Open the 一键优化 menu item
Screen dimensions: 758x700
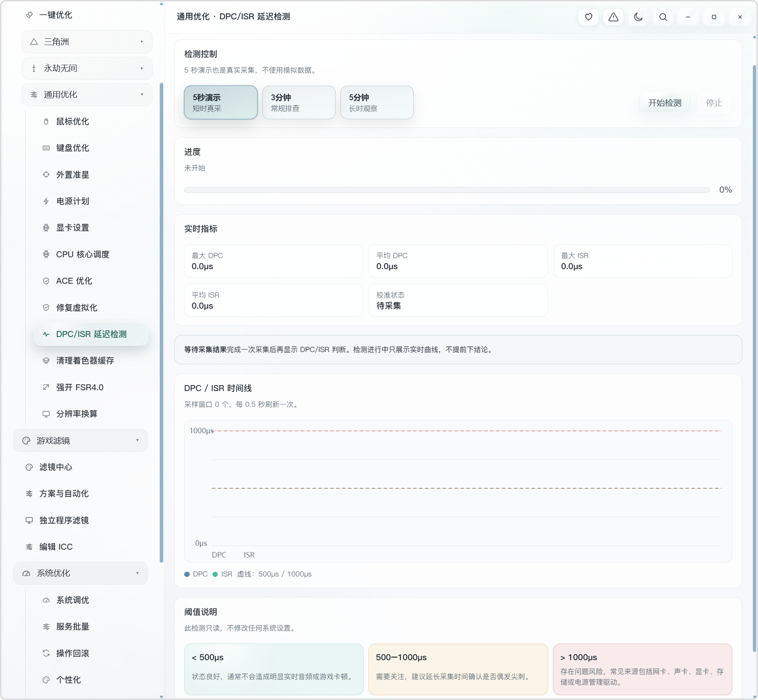tap(56, 15)
